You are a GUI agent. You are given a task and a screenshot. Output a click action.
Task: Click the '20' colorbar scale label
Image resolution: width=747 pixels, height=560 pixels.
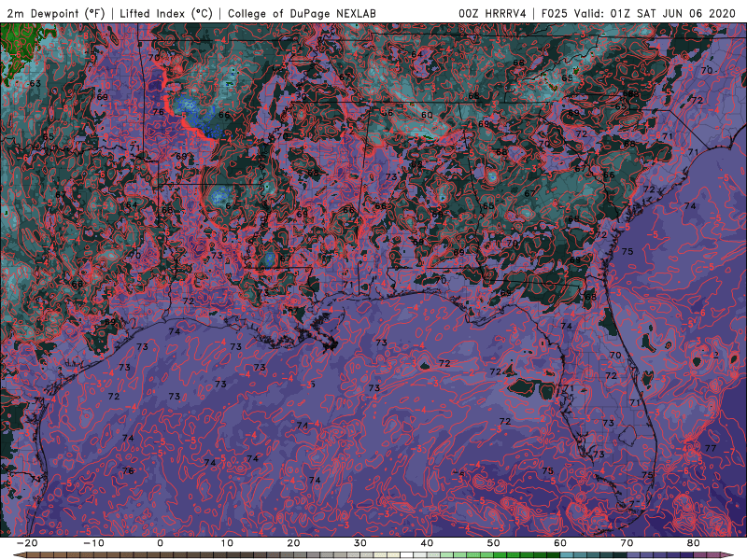coord(293,543)
